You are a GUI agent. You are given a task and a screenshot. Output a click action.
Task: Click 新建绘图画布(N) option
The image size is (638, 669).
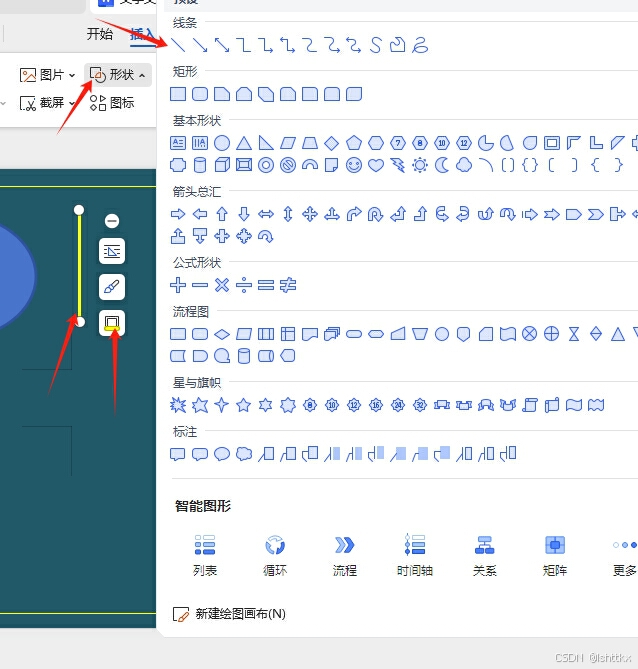tap(229, 614)
